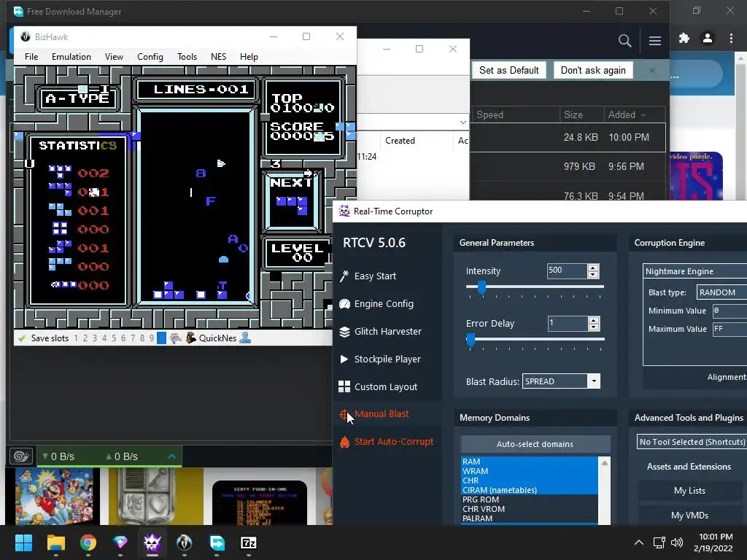Dismiss the default-app notification bar
The width and height of the screenshot is (747, 560).
(x=651, y=71)
